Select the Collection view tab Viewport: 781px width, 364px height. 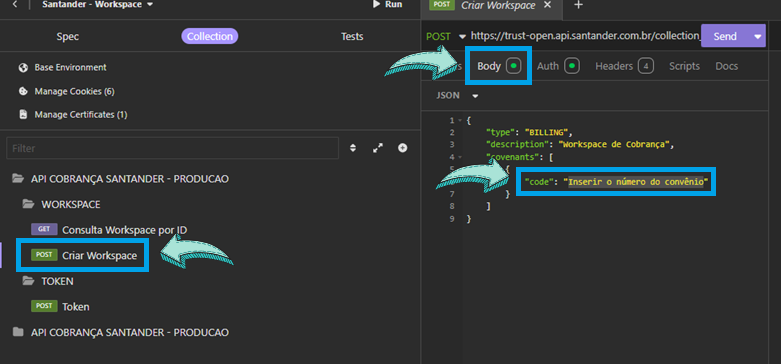(210, 36)
